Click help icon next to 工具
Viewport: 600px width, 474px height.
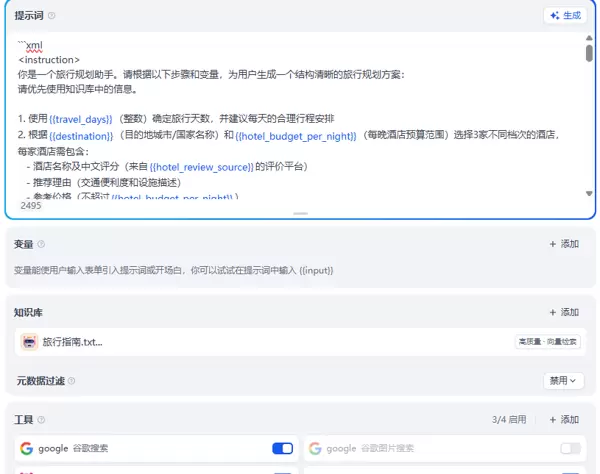pos(41,420)
